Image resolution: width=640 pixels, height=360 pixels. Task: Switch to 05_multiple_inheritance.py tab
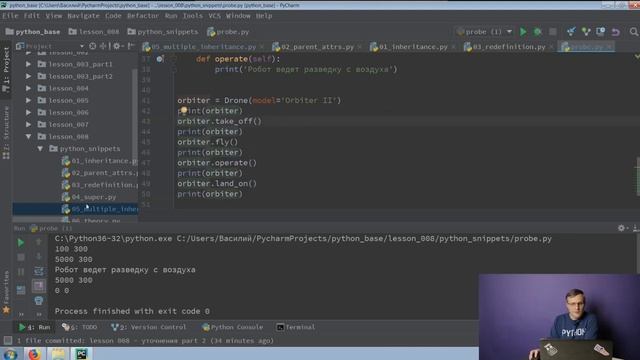coord(203,47)
